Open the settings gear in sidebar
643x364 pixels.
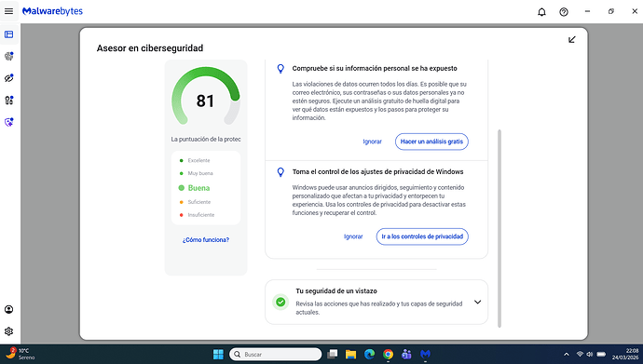click(x=8, y=331)
